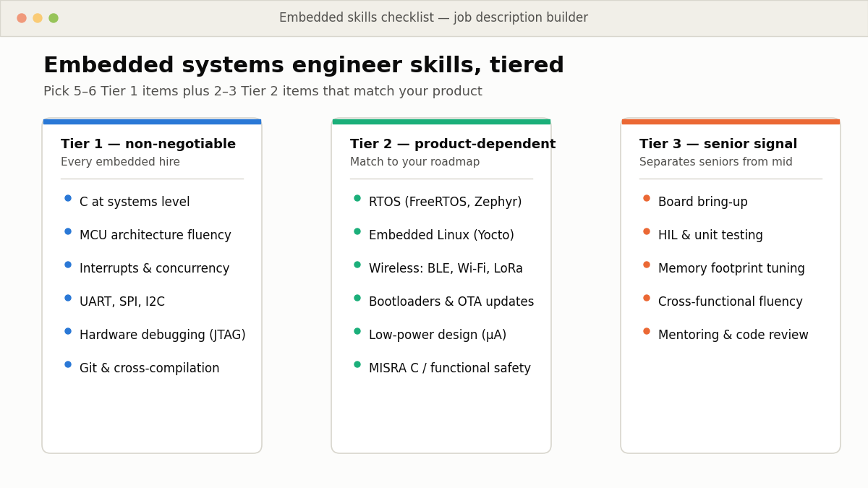This screenshot has height=488, width=868.
Task: Click orange bullet beside 'Memory footprint tuning'
Action: click(x=647, y=265)
